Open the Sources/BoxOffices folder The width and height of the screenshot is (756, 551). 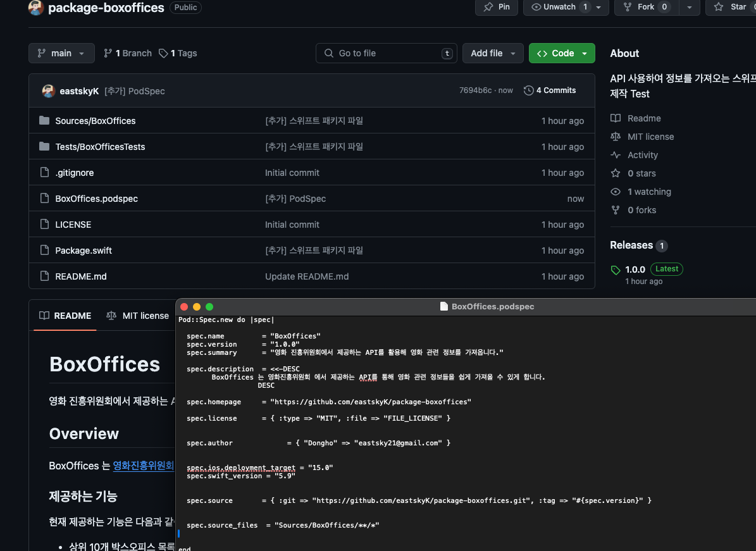[96, 121]
